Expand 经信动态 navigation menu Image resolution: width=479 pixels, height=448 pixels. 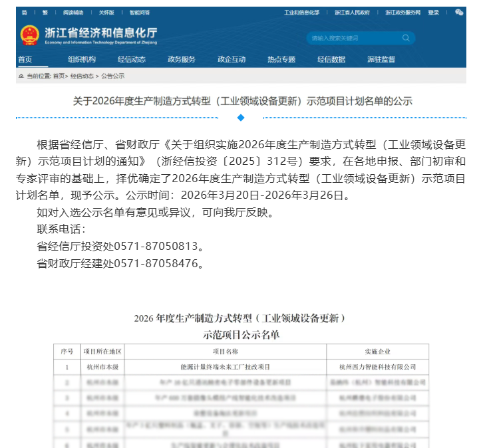click(x=131, y=59)
